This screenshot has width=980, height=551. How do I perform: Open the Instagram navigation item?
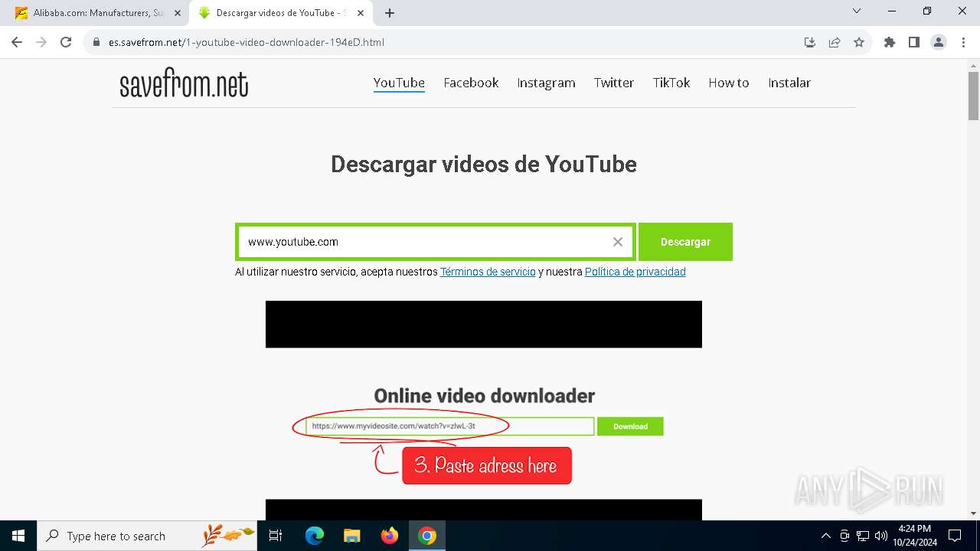pyautogui.click(x=546, y=83)
